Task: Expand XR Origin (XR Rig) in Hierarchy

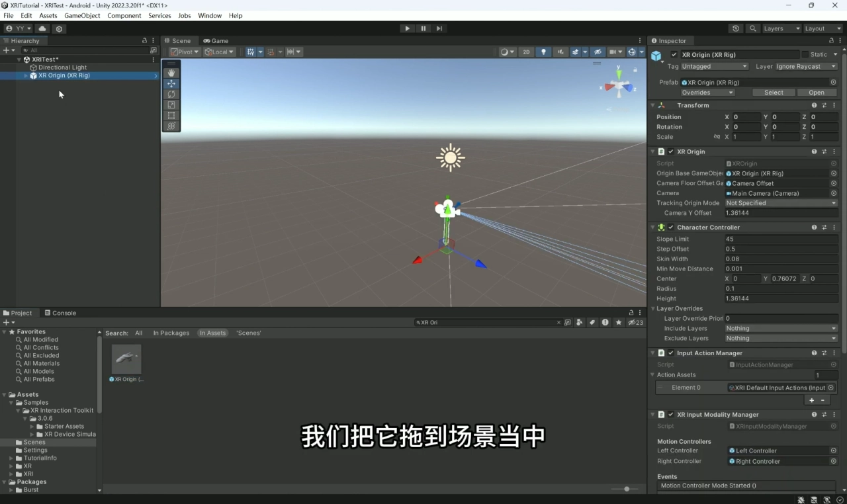Action: pos(26,75)
